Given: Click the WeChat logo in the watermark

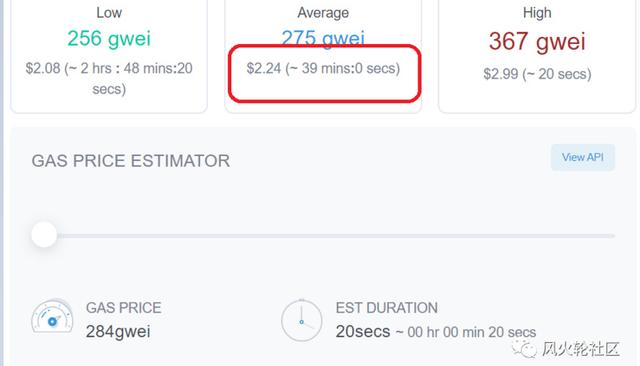Looking at the screenshot, I should (524, 349).
